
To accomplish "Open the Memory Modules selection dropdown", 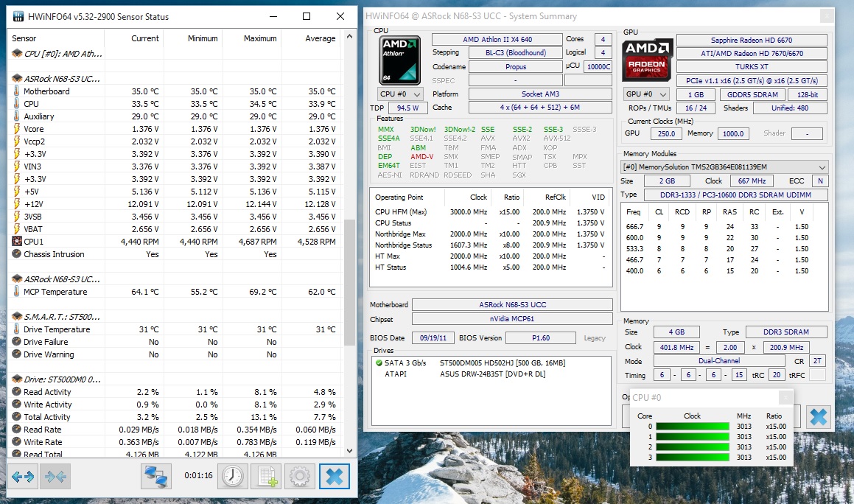I will tap(725, 167).
